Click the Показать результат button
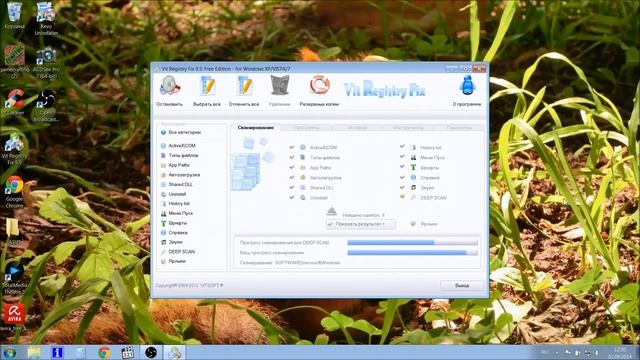 pos(360,224)
